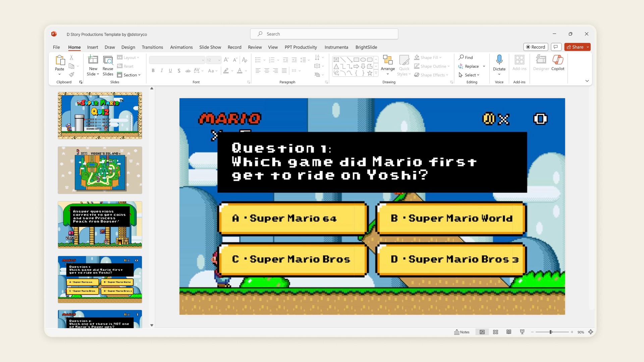644x362 pixels.
Task: Toggle the Notes pane
Action: coord(462,332)
